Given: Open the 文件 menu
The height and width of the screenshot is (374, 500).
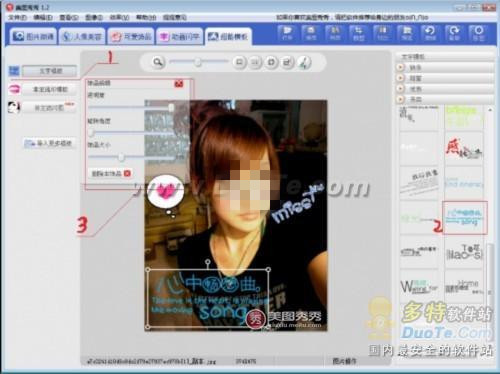Looking at the screenshot, I should tap(17, 17).
